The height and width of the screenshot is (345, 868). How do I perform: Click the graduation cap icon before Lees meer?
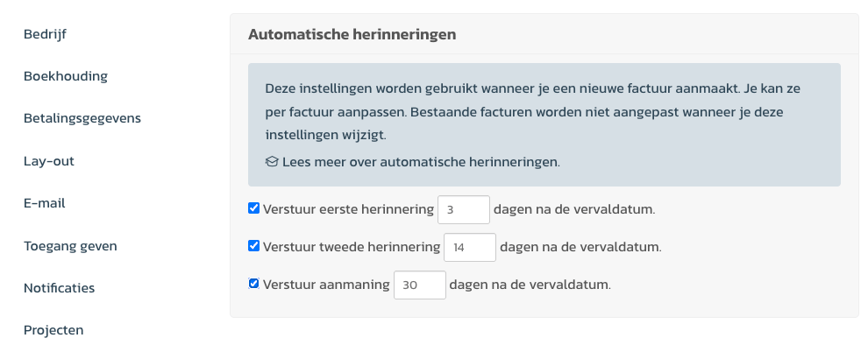click(271, 163)
